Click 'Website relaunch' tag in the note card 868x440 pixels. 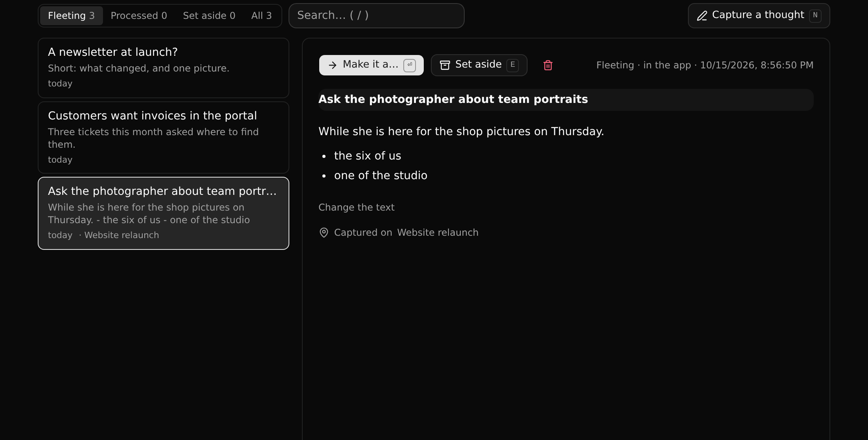point(121,235)
